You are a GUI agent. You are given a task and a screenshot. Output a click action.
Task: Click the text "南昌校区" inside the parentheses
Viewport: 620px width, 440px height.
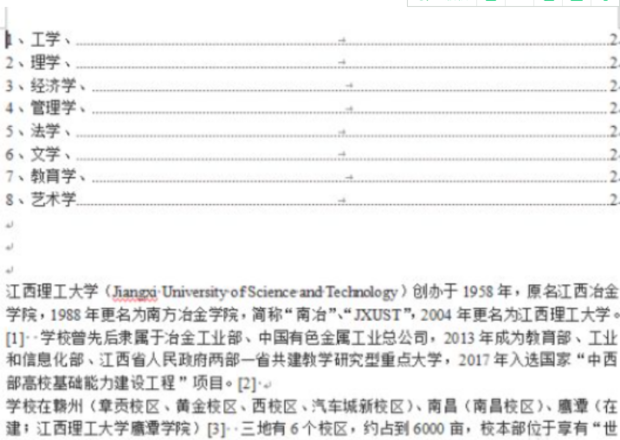[x=503, y=406]
